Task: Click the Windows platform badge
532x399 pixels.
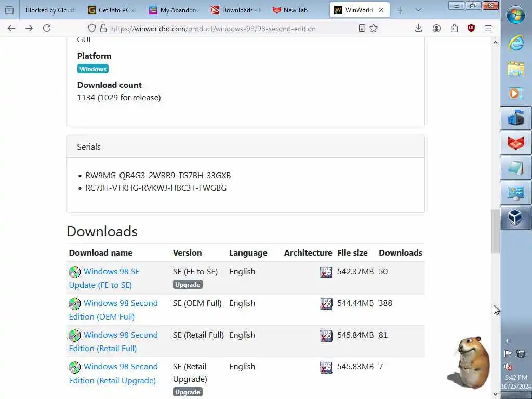Action: point(93,69)
